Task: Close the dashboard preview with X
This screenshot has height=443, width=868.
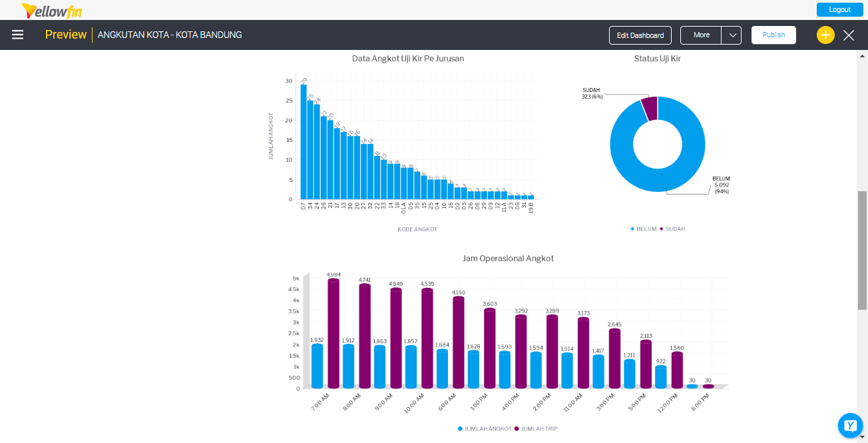Action: 849,35
